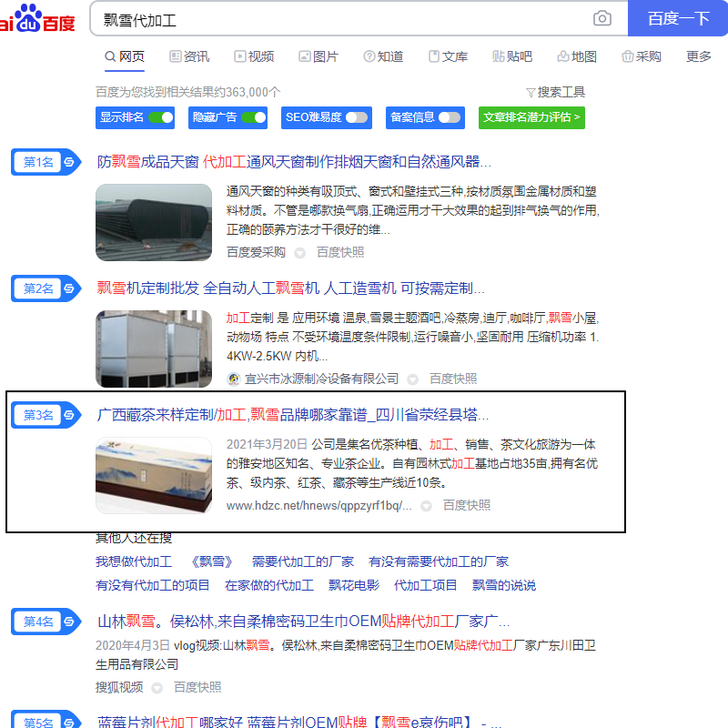The width and height of the screenshot is (728, 728).
Task: Click related search 飘雪的说说
Action: 504,585
